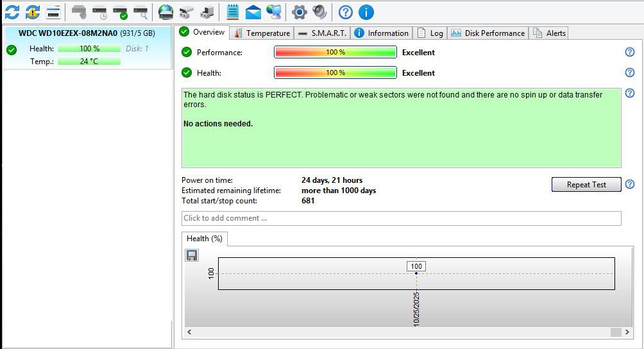Click the refresh icon with warning sign

pos(33,12)
